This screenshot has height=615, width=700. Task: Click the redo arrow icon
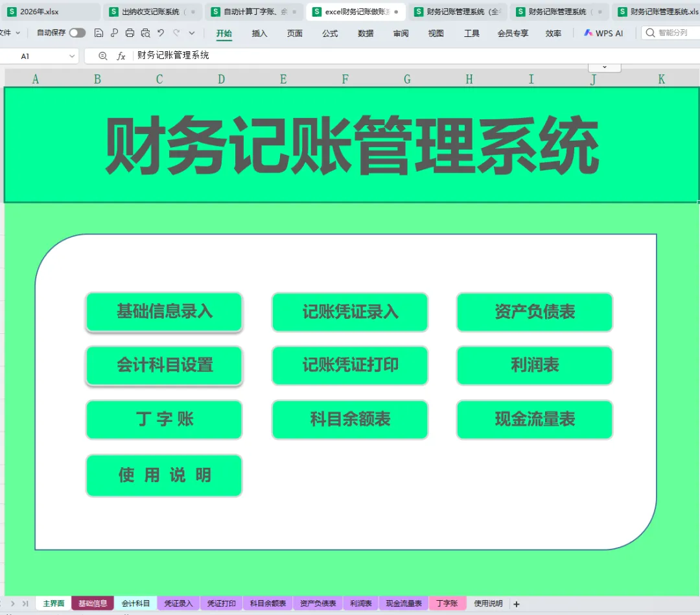(177, 33)
